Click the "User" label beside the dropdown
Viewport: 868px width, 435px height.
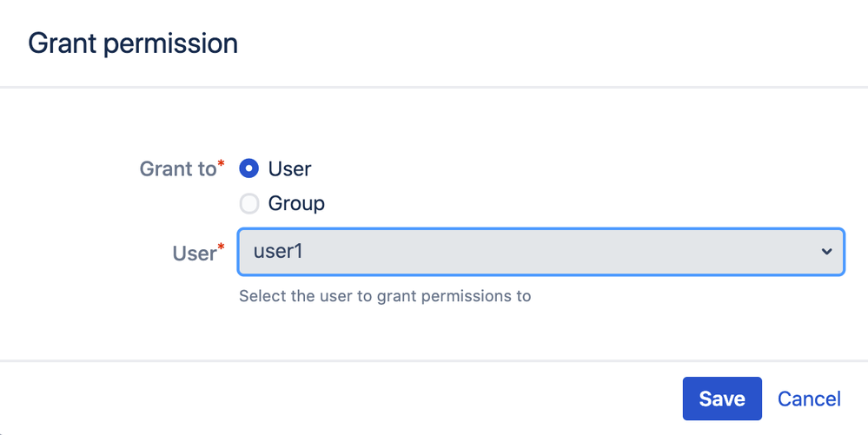[x=195, y=253]
